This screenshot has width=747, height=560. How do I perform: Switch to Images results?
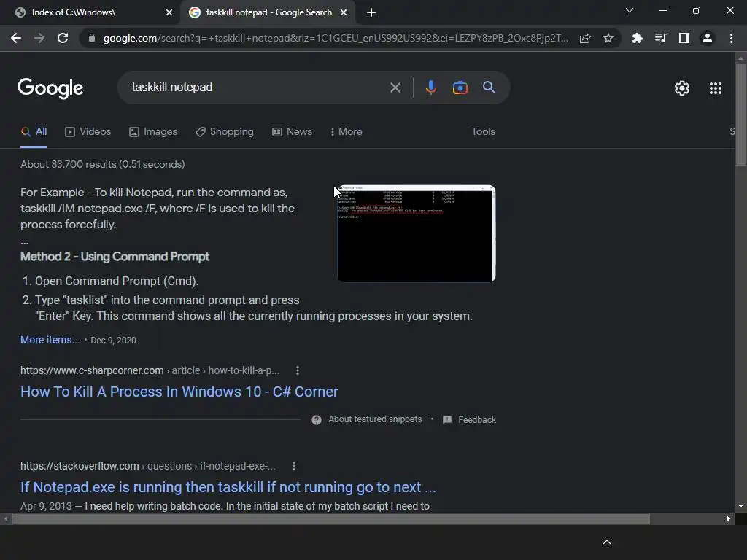tap(153, 132)
